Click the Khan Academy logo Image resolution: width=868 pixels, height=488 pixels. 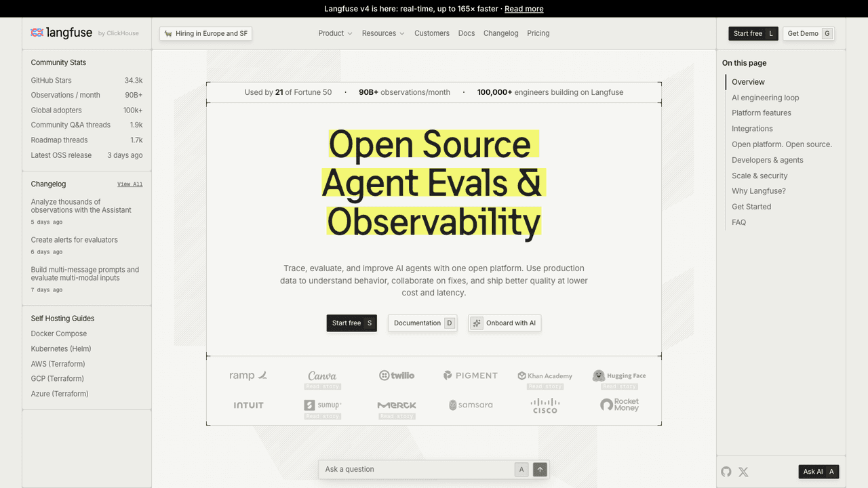pos(545,375)
